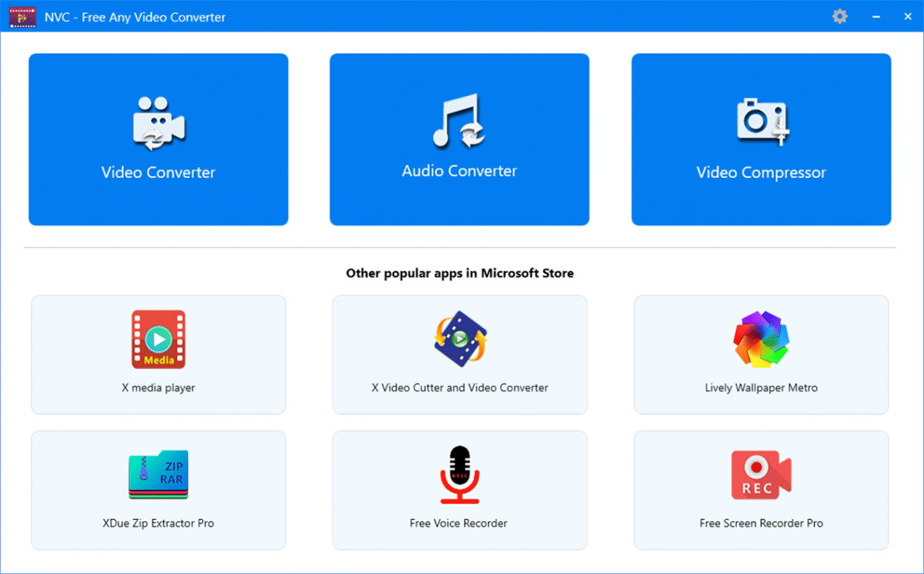Click the X media player store card
Screen dimensions: 924x574
pos(158,354)
